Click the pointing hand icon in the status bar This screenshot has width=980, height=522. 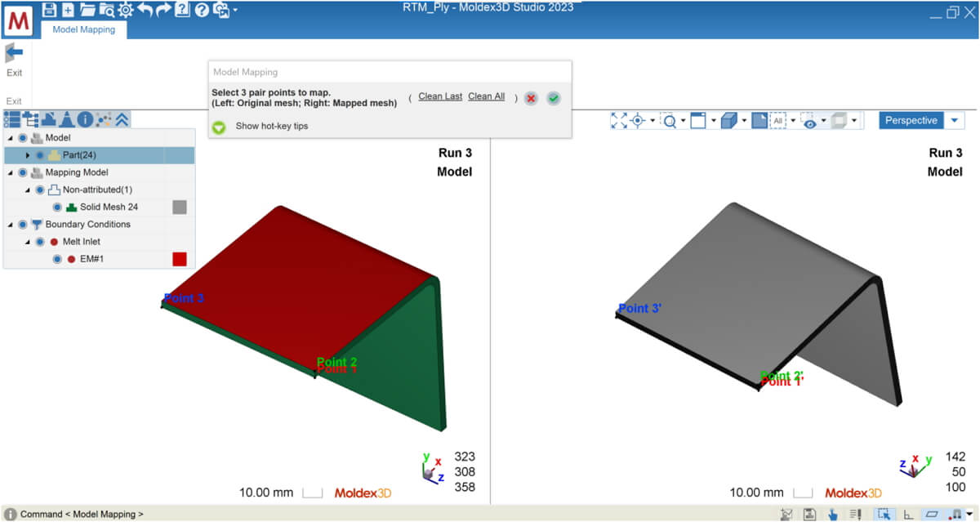[832, 514]
